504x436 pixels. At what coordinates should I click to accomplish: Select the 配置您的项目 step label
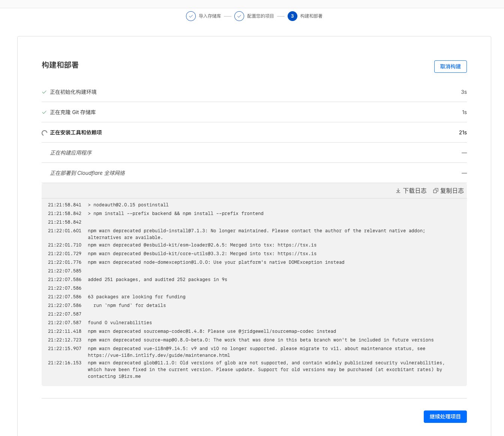[x=260, y=16]
